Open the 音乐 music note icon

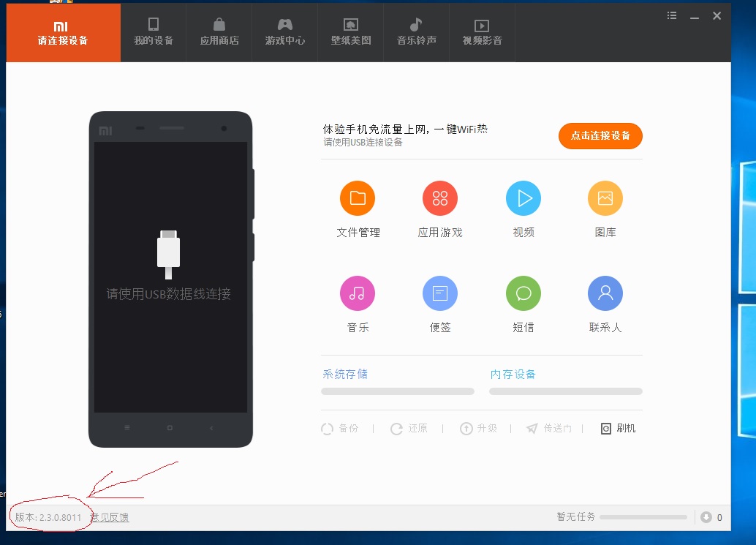(358, 293)
